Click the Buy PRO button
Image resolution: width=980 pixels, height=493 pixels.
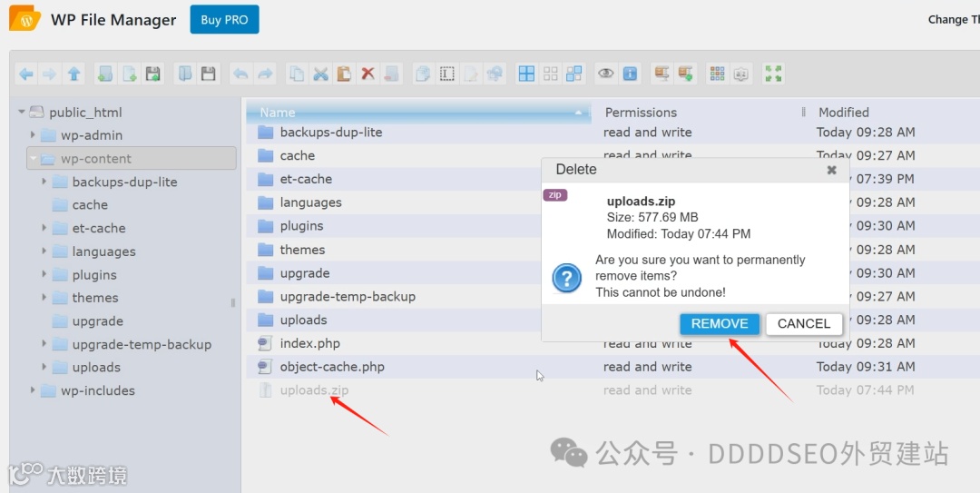point(224,19)
